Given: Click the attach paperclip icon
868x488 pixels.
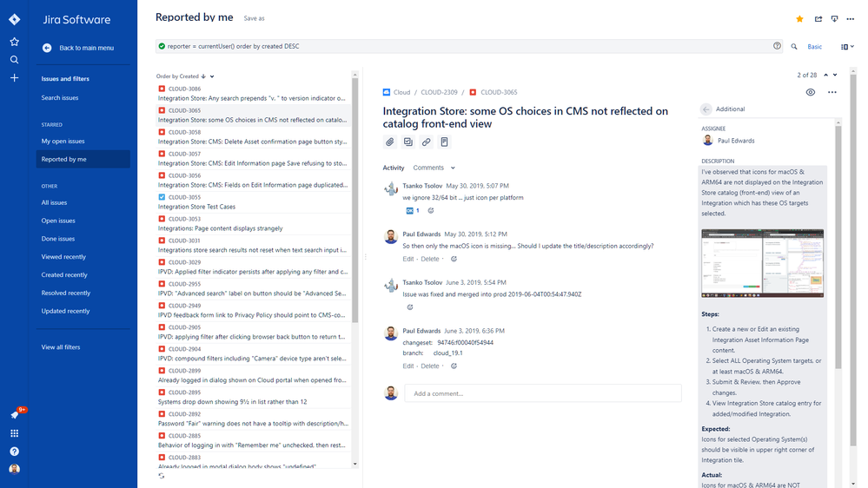Looking at the screenshot, I should 390,142.
